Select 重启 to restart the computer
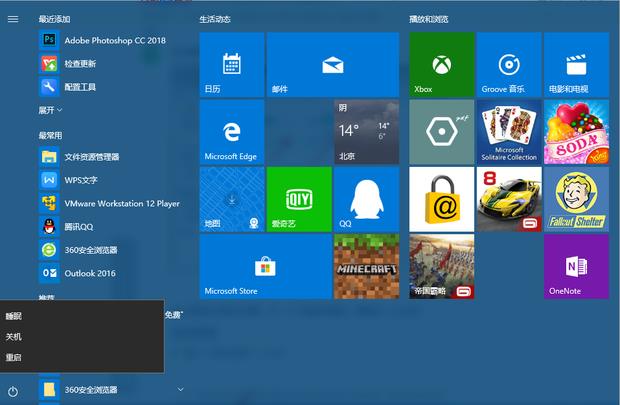 (14, 357)
